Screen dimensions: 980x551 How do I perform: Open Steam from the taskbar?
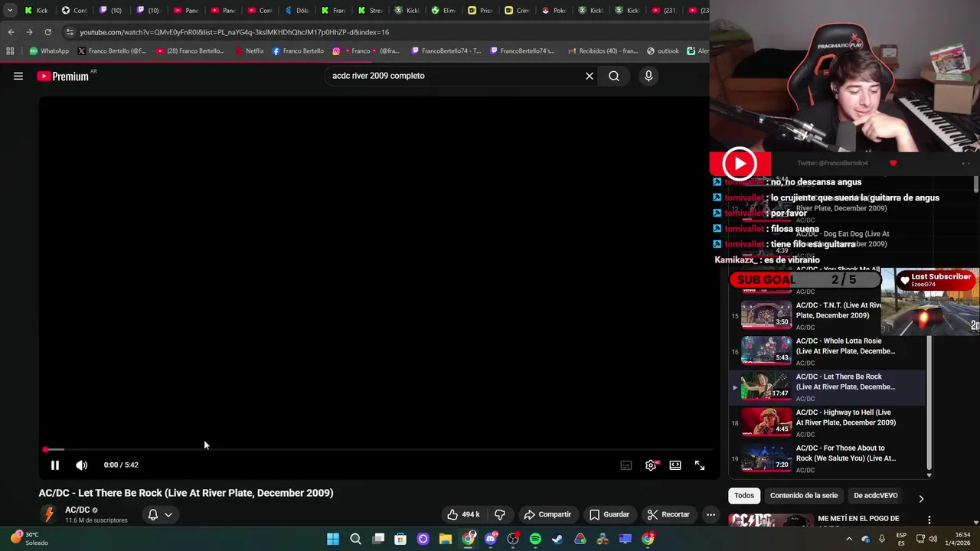557,539
